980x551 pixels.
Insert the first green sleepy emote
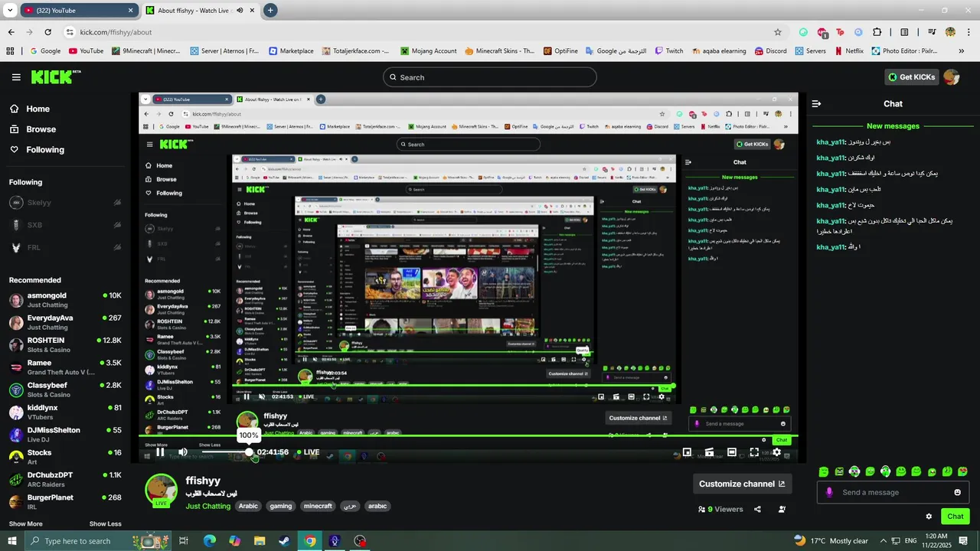[824, 471]
